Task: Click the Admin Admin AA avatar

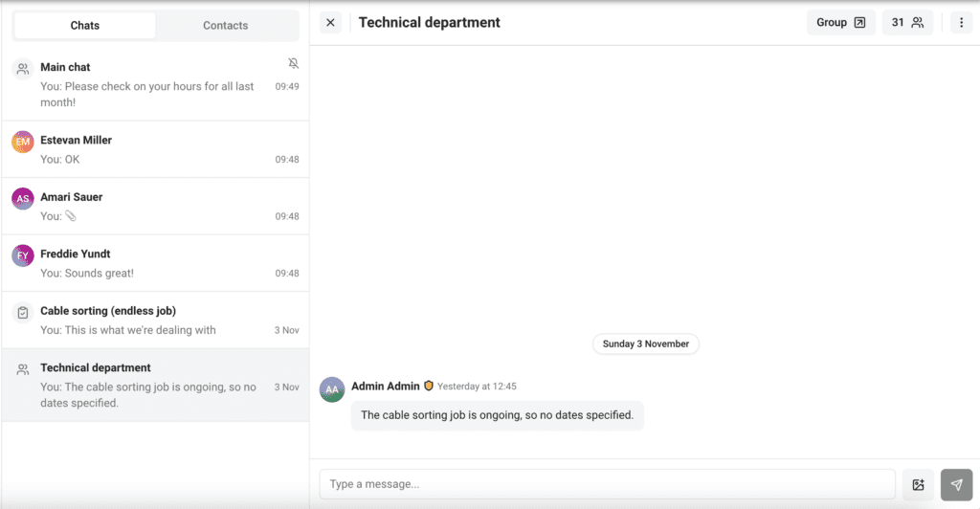Action: pyautogui.click(x=332, y=389)
